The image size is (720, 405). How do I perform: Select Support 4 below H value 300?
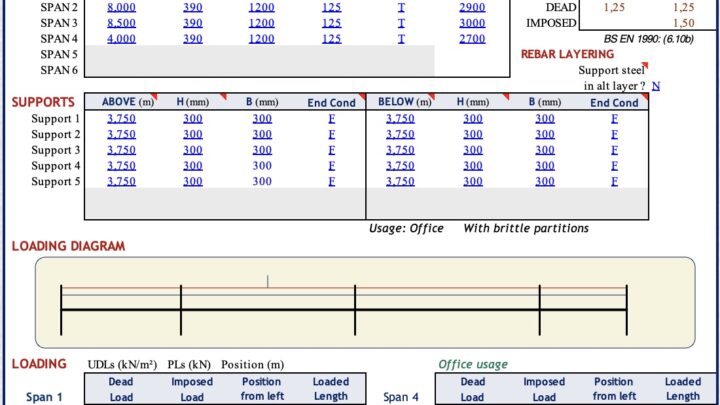point(473,166)
